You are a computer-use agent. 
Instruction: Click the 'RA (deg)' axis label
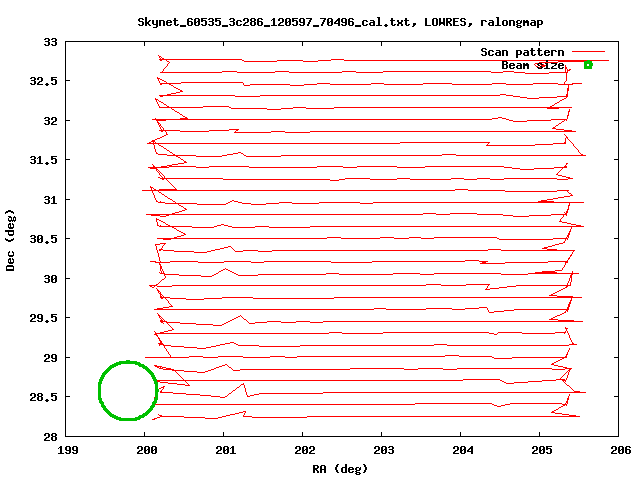pos(340,469)
